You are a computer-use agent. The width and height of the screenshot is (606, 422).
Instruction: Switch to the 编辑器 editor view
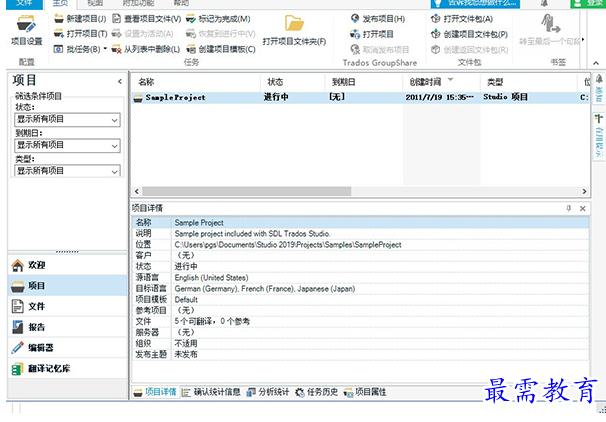tap(67, 348)
